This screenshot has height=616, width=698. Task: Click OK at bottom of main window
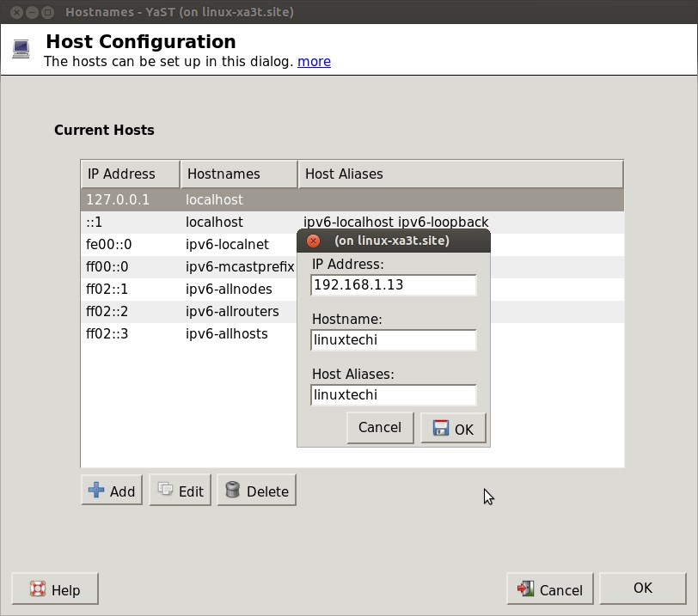(643, 589)
